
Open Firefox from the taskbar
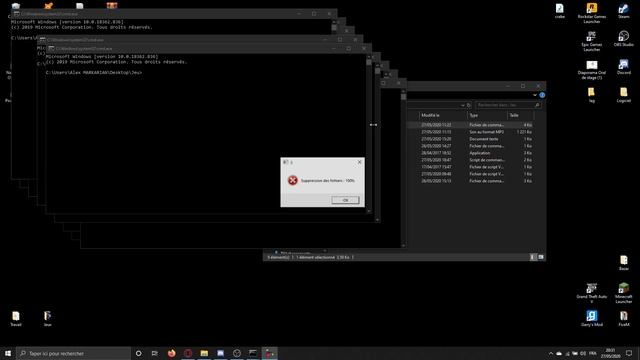point(171,353)
